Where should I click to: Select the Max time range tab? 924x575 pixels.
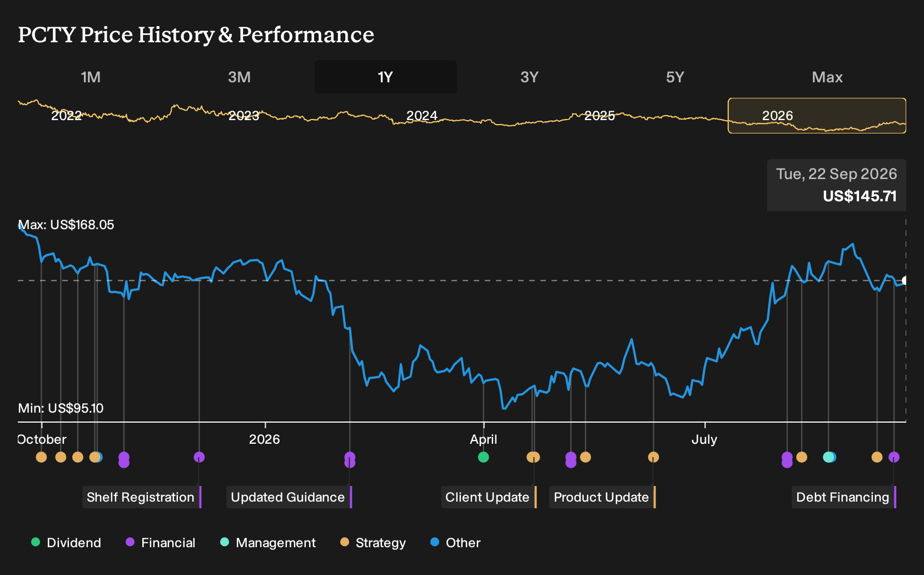[x=827, y=77]
